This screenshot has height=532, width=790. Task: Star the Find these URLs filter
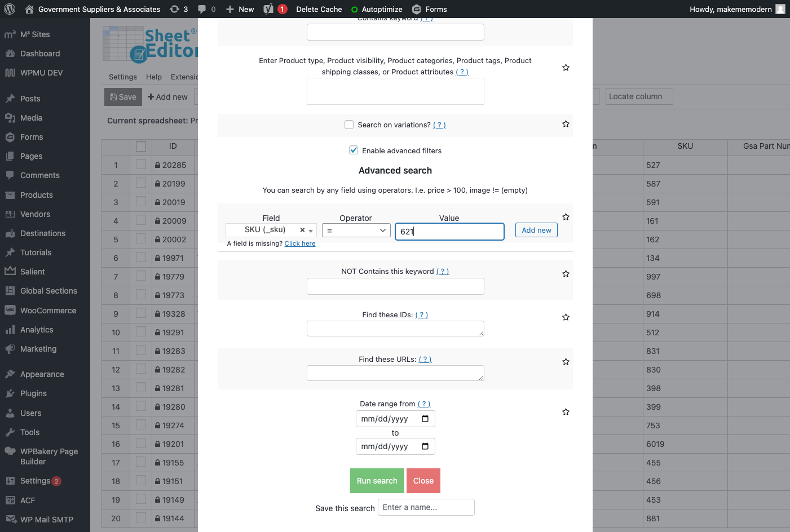tap(566, 362)
